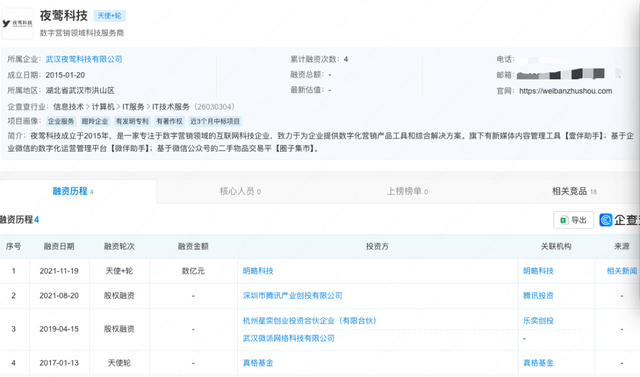The image size is (640, 377).
Task: Switch to the 核心人员 tab
Action: coord(240,191)
